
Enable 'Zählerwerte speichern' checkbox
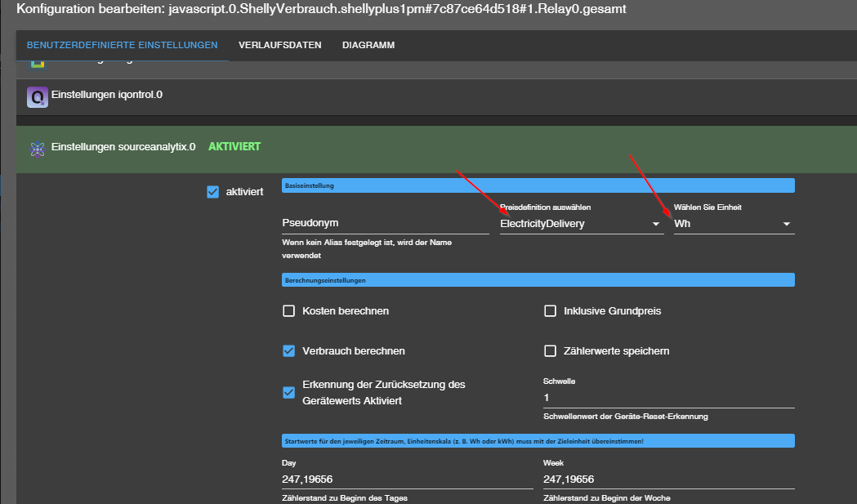tap(550, 351)
